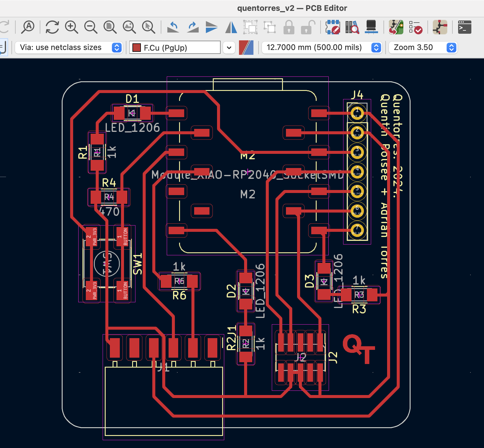Click the red QT logo graphic
The height and width of the screenshot is (448, 484).
coord(359,349)
